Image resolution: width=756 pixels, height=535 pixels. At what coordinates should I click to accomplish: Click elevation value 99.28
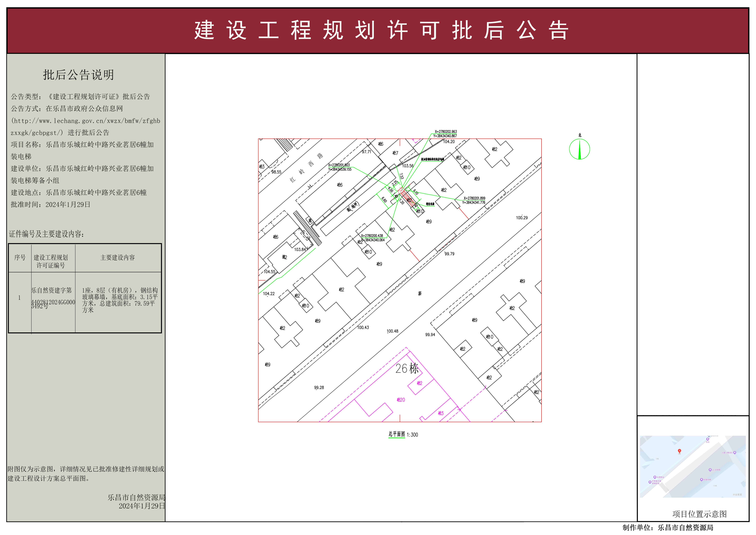(x=319, y=388)
